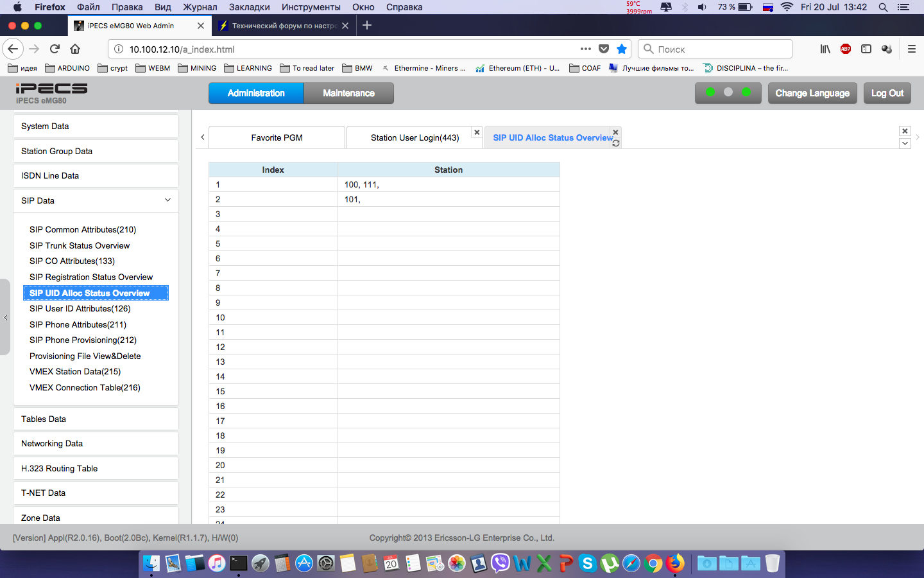Switch to the Maintenance tab
This screenshot has width=924, height=578.
(348, 93)
